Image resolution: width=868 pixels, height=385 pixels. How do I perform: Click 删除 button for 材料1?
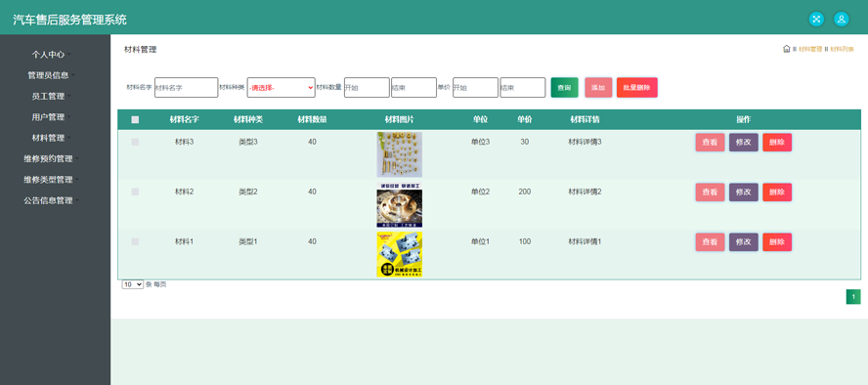(777, 241)
